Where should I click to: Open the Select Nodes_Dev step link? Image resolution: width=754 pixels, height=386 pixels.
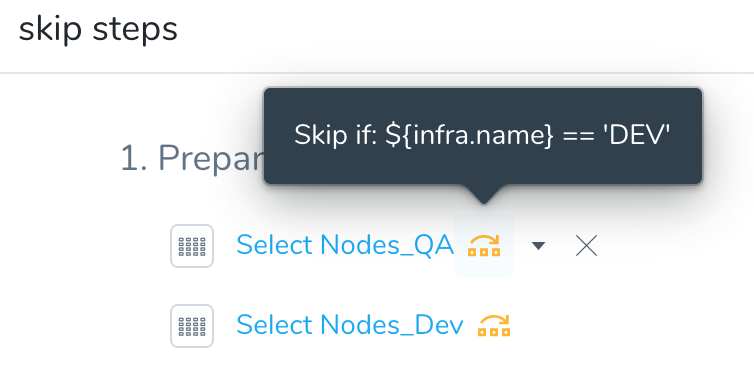pyautogui.click(x=350, y=325)
